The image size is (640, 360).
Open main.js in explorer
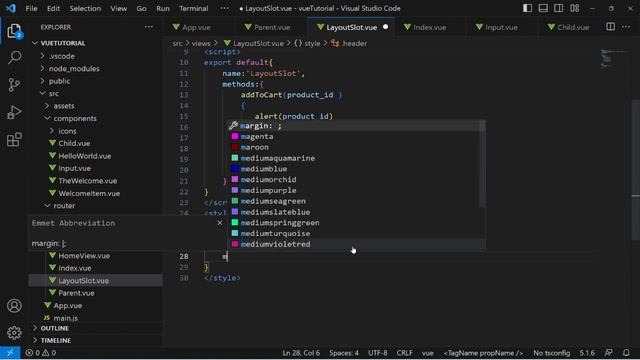96,318
